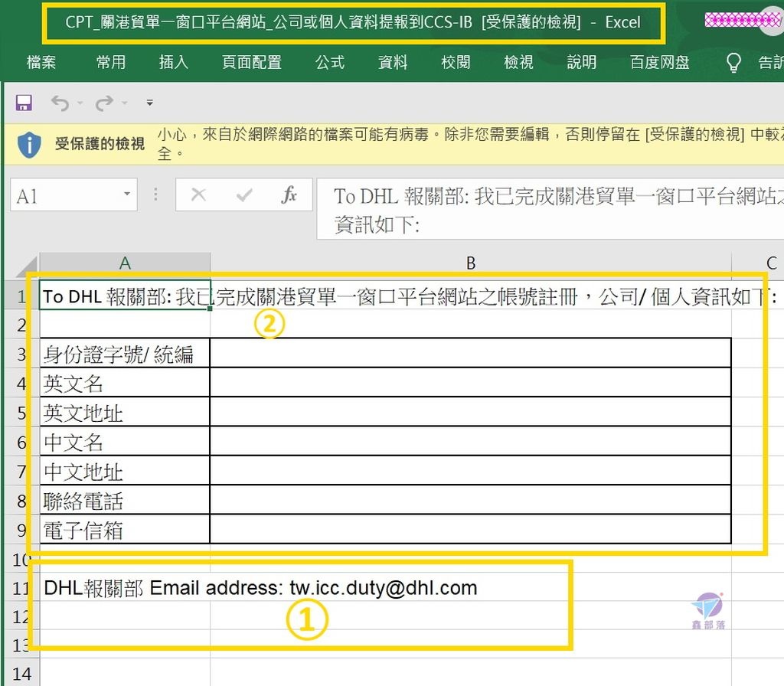Click empty cell B9 beside 電子信箱
784x686 pixels.
471,530
